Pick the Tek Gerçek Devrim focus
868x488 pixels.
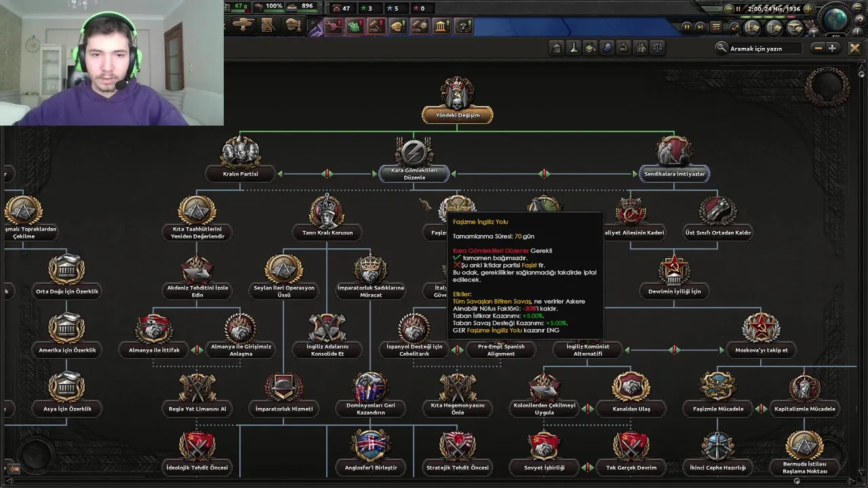point(631,453)
